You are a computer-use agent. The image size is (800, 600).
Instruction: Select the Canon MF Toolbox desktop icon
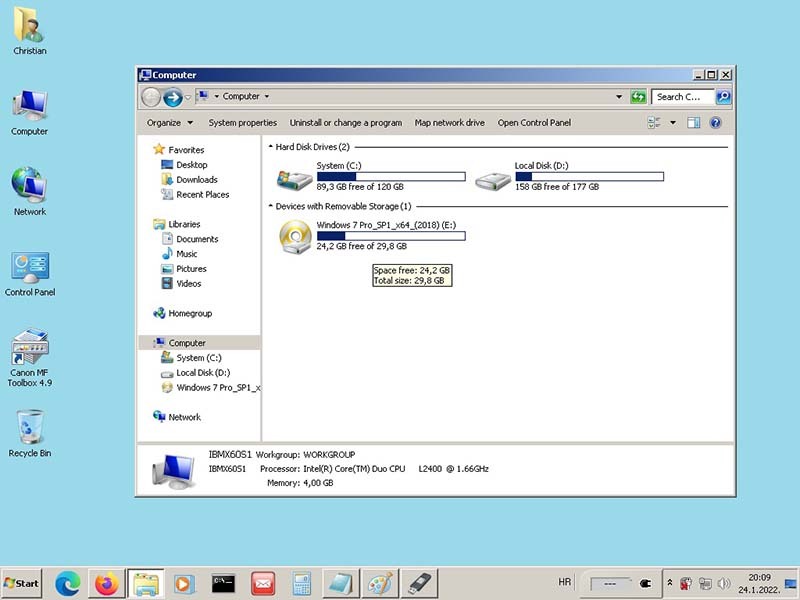coord(30,350)
